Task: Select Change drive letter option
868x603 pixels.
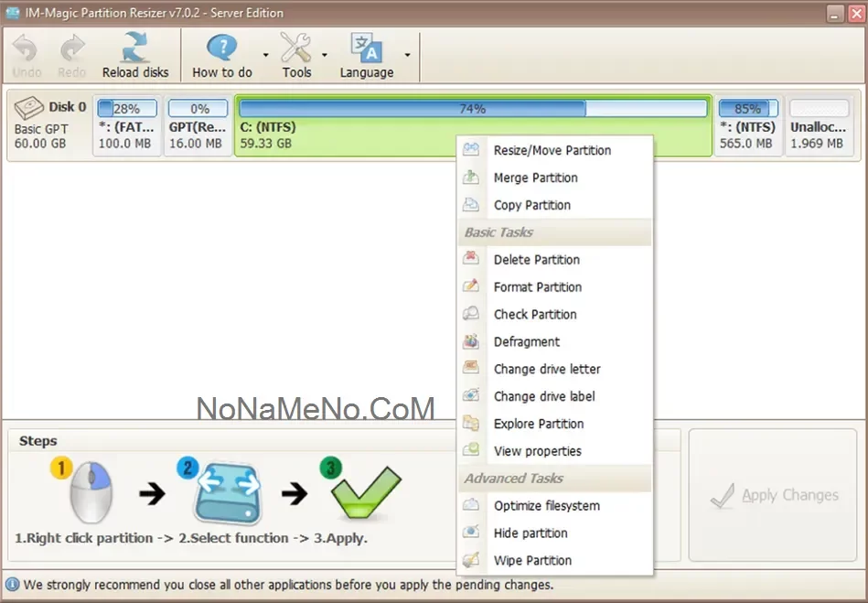Action: click(547, 369)
